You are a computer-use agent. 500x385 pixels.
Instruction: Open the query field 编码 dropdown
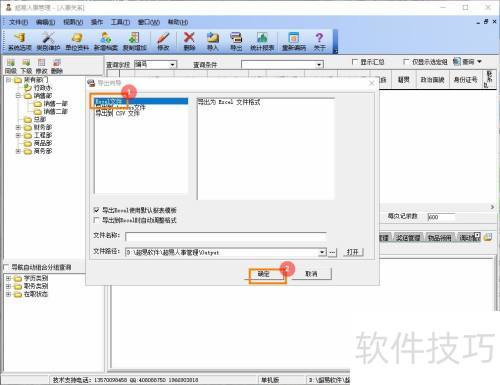pyautogui.click(x=172, y=64)
